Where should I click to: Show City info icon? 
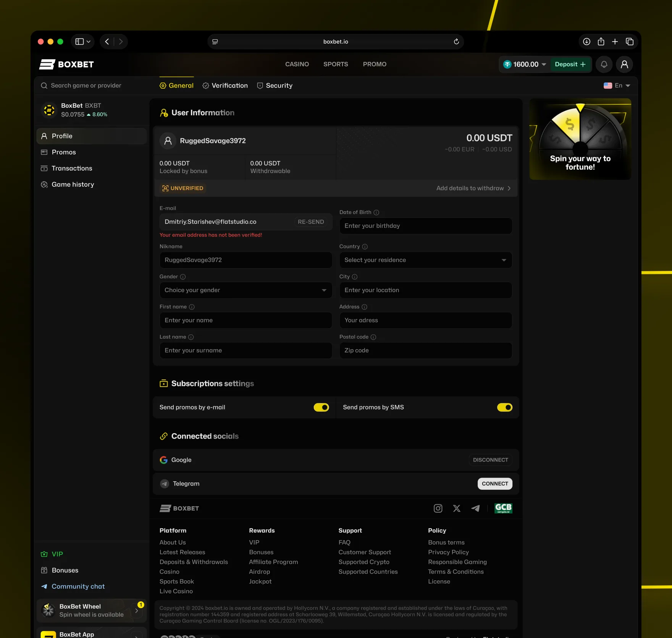pos(355,277)
